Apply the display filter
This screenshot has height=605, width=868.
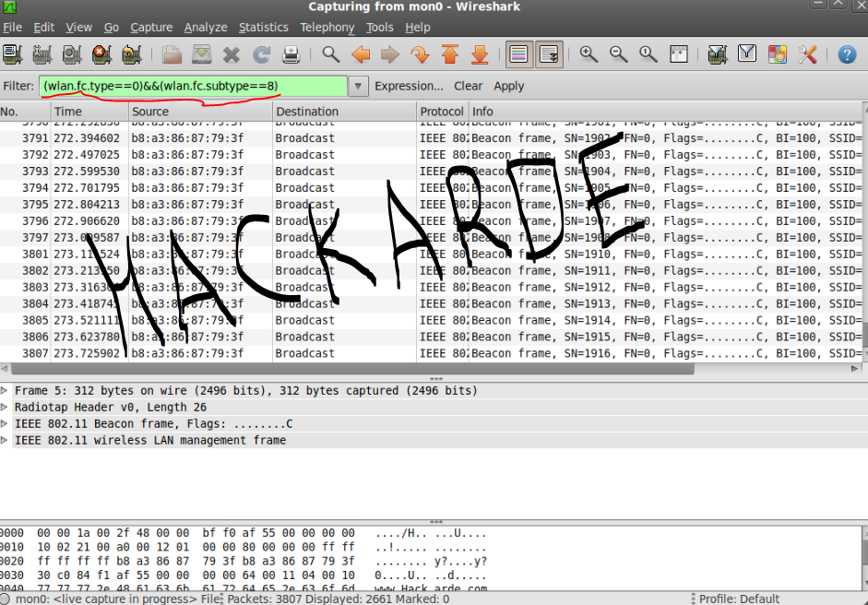pos(509,86)
